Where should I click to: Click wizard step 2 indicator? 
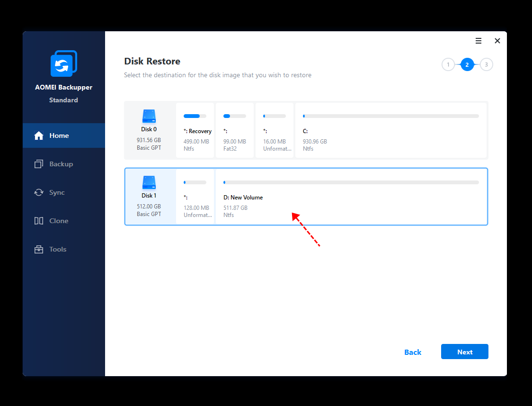467,64
